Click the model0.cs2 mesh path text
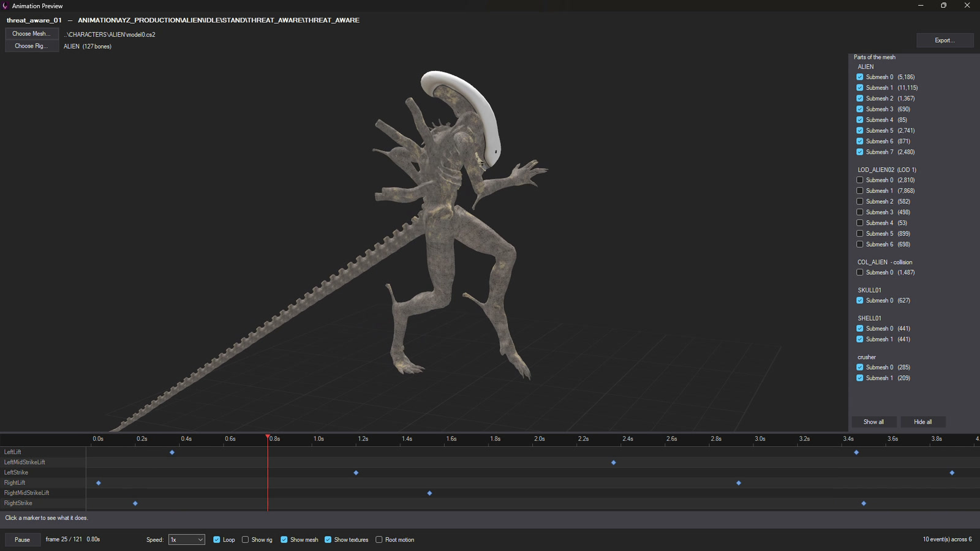Viewport: 980px width, 551px height. click(x=110, y=34)
